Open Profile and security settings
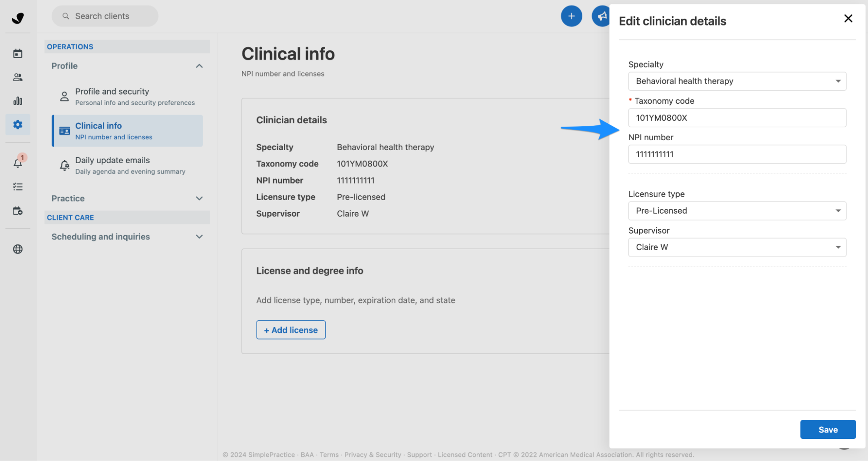868x461 pixels. click(x=127, y=96)
